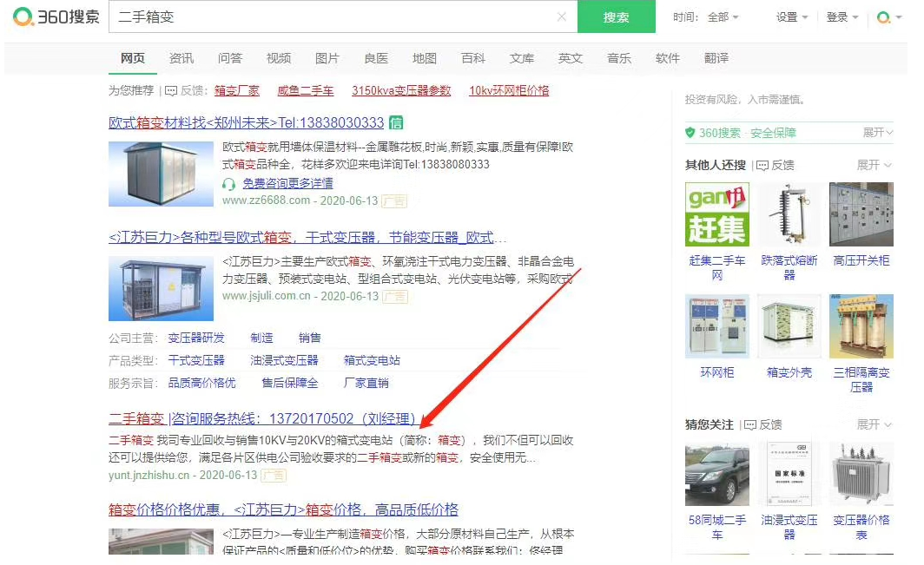The width and height of the screenshot is (924, 565).
Task: Click the green shield 安全保障 icon
Action: point(690,133)
